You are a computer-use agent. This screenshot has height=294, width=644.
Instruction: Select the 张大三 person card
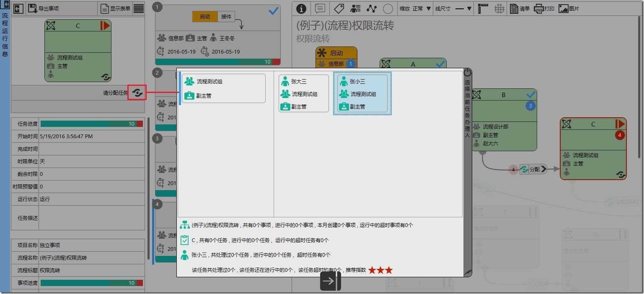tap(304, 93)
